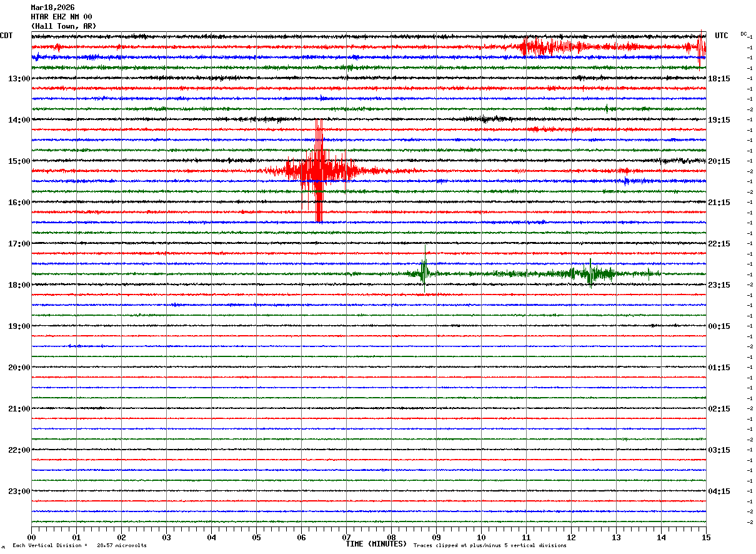Image resolution: width=756 pixels, height=554 pixels.
Task: Click the CDT timezone label
Action: (6, 36)
